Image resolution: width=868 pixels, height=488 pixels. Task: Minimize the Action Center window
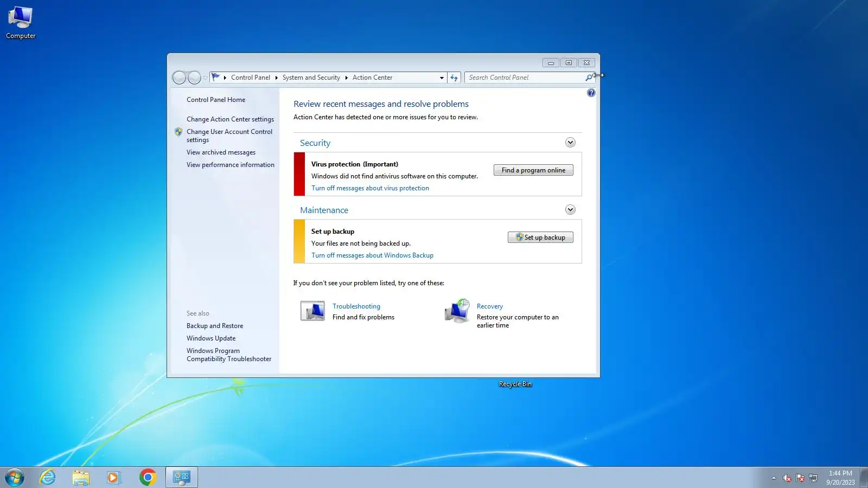pyautogui.click(x=551, y=63)
